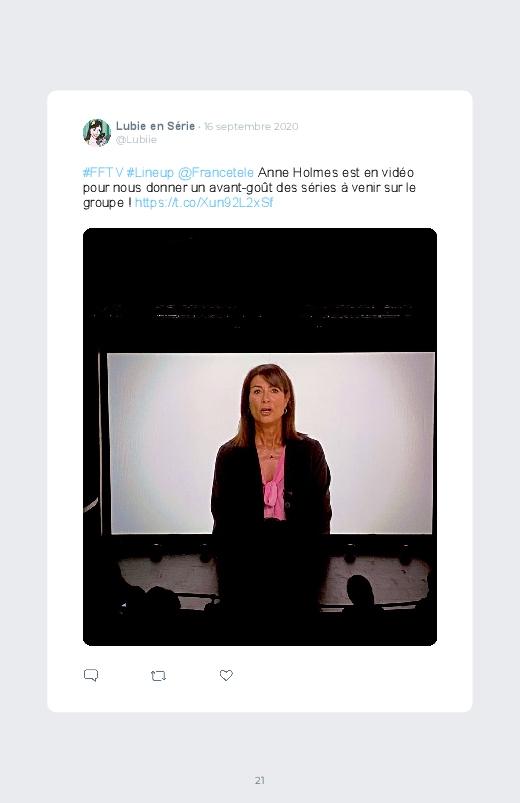Click the word 'groupe' in the tweet text
Viewport: 520px width, 803px height.
103,203
